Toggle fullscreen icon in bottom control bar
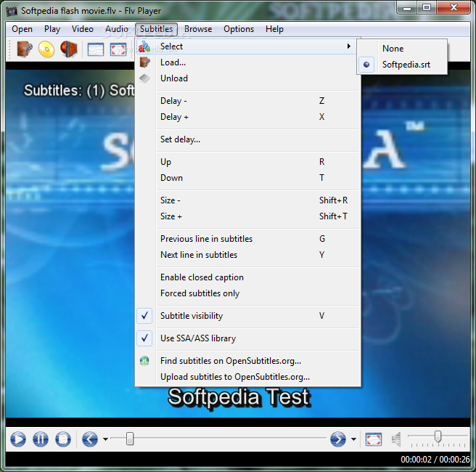This screenshot has height=472, width=476. pyautogui.click(x=374, y=439)
